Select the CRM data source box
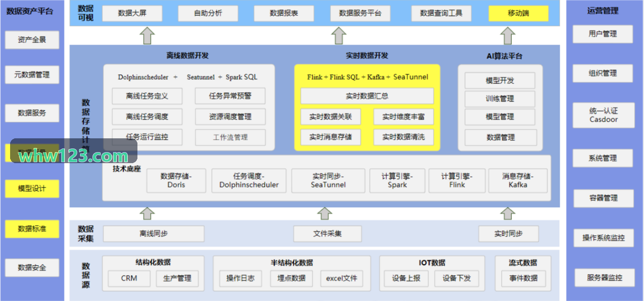 129,278
